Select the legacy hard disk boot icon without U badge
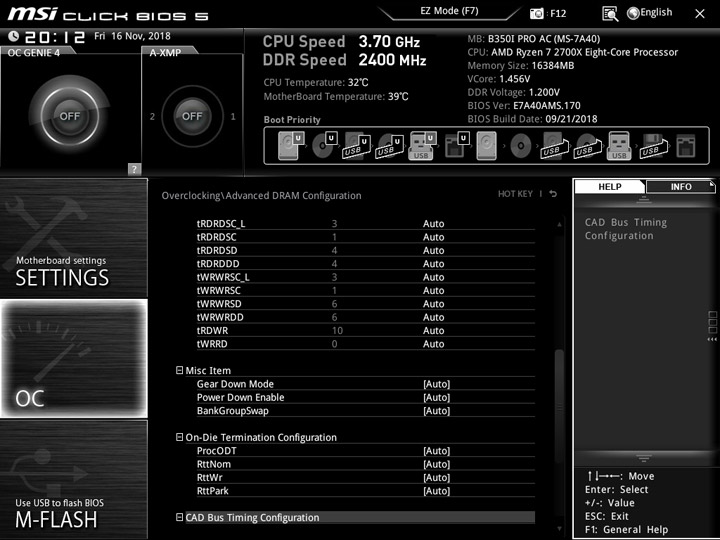The image size is (720, 540). coord(486,146)
